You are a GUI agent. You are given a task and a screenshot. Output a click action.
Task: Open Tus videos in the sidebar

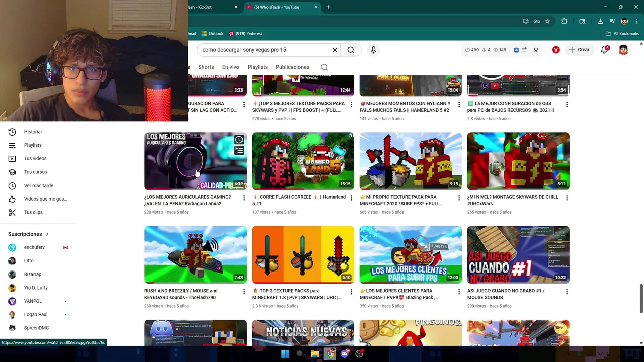coord(35,158)
